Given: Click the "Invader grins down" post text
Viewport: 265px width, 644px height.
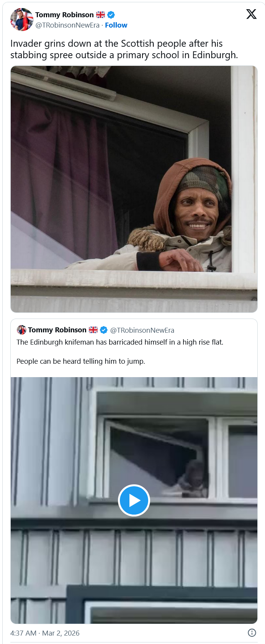Looking at the screenshot, I should (124, 49).
